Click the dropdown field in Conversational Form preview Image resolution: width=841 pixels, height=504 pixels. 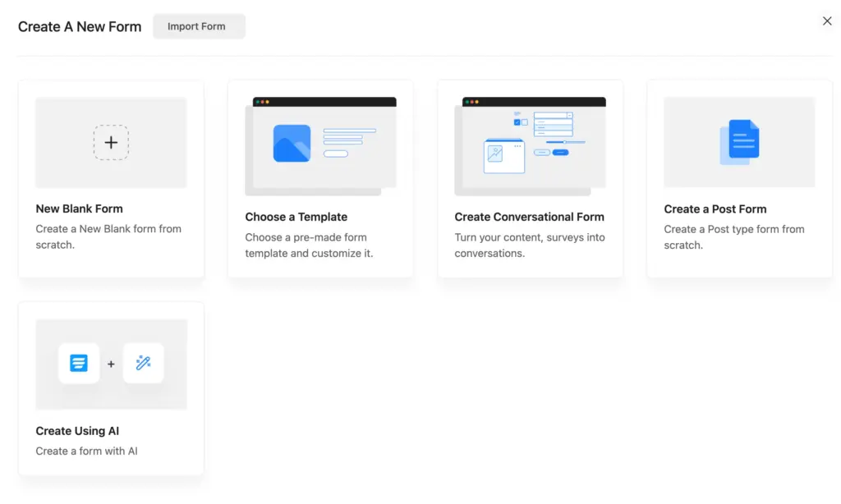(x=554, y=115)
